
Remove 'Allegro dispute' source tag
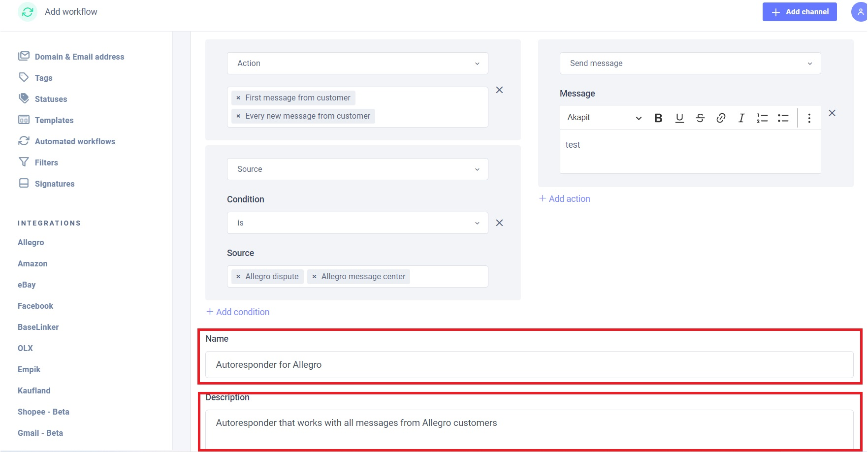point(238,277)
